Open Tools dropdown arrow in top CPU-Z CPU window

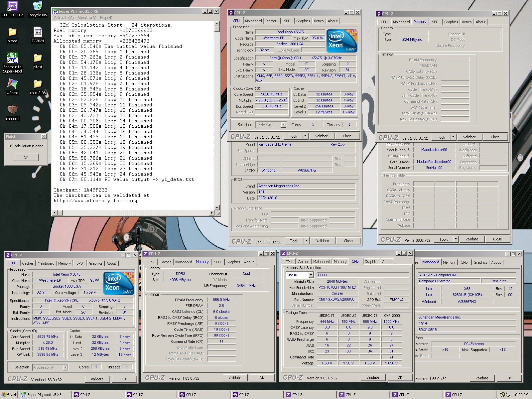pos(306,136)
